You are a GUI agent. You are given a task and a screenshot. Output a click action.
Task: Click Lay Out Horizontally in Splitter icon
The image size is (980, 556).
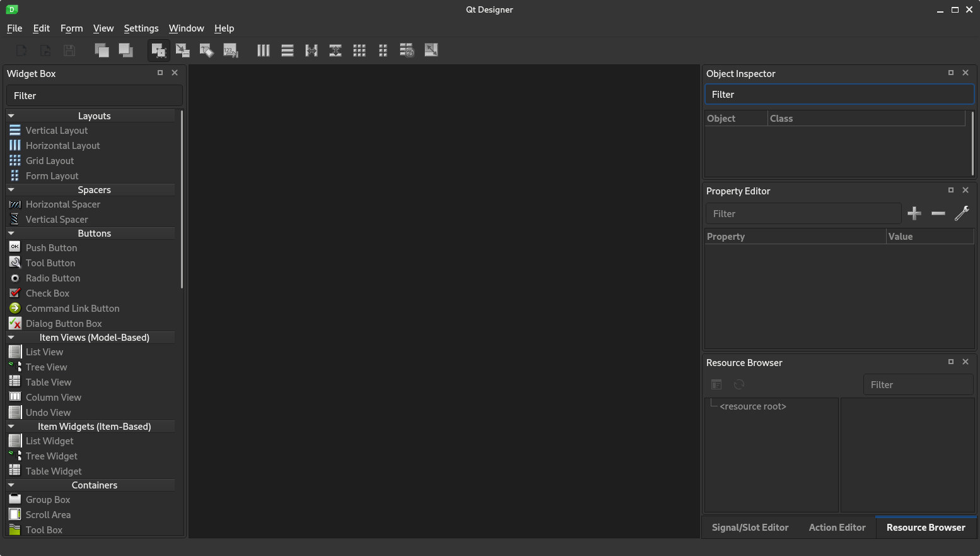coord(312,50)
